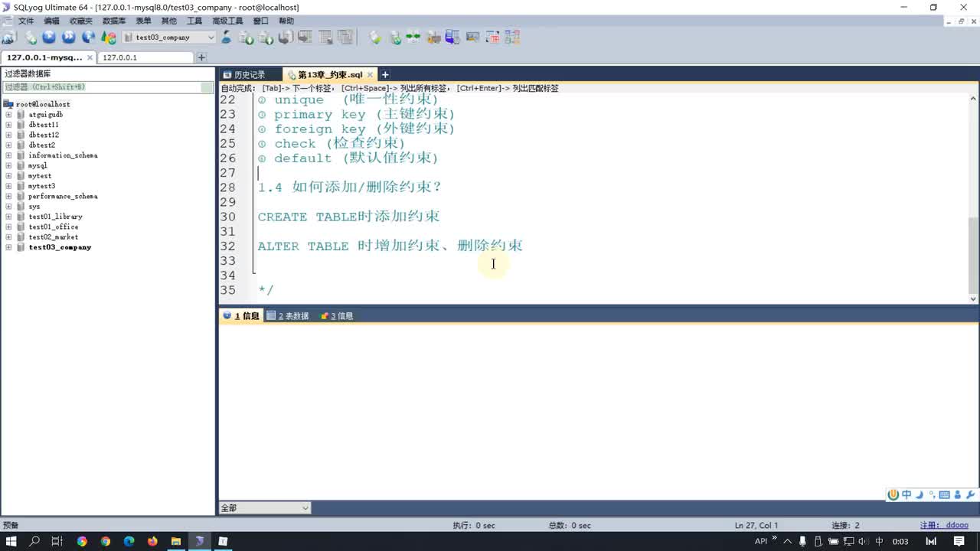Click the database icon beside atguigudb
The image size is (980, 551).
[21, 115]
